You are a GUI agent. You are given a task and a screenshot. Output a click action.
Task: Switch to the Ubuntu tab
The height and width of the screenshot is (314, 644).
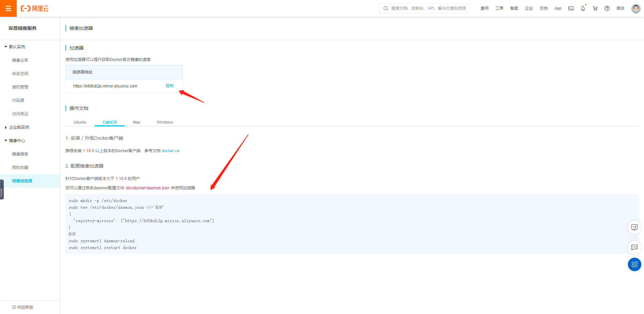(80, 122)
